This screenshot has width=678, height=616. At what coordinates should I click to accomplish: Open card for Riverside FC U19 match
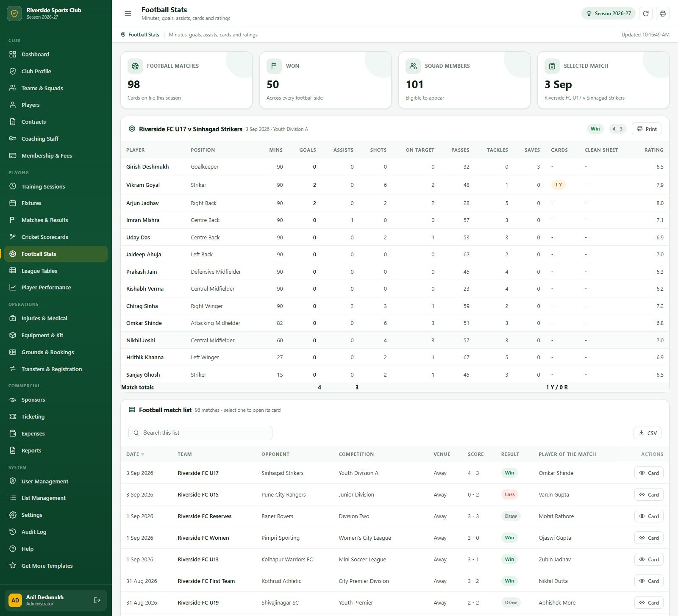click(x=648, y=603)
